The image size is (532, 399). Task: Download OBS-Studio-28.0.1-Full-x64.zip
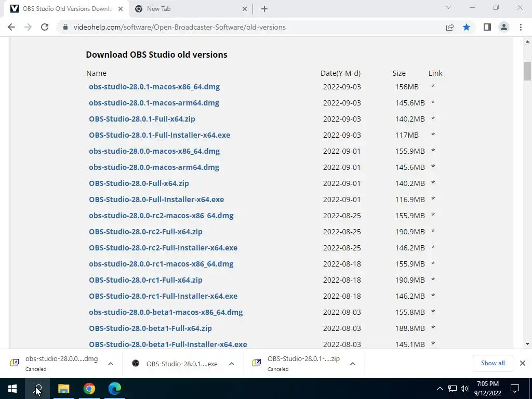coord(142,119)
